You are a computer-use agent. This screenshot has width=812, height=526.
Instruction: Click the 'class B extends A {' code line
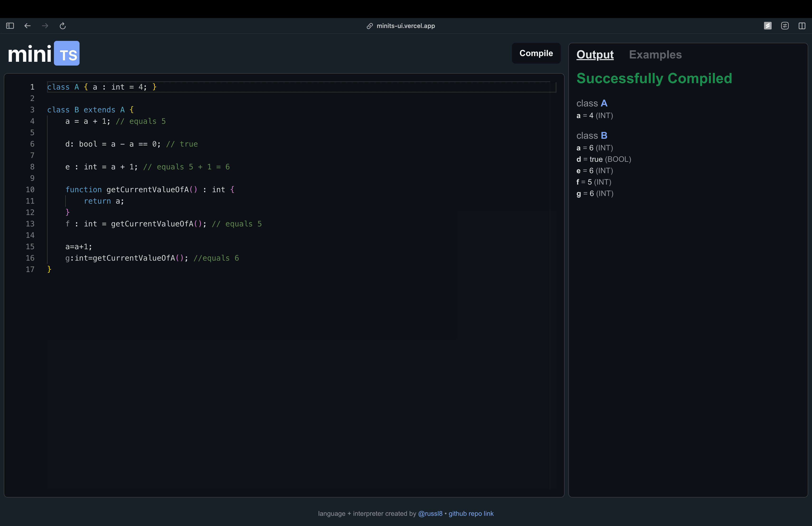pos(90,110)
